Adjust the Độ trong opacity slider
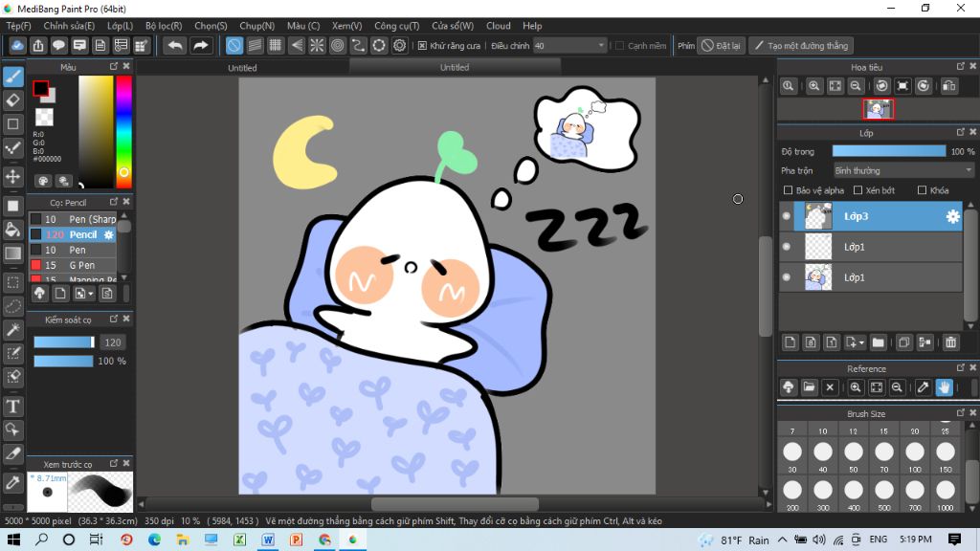980x551 pixels. pos(889,151)
